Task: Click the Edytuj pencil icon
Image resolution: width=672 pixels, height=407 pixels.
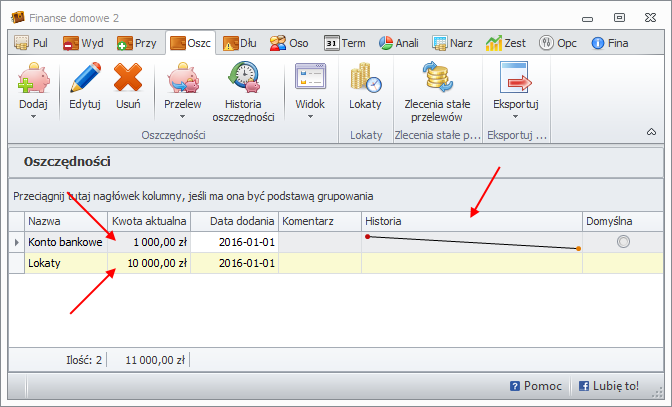Action: pyautogui.click(x=85, y=78)
